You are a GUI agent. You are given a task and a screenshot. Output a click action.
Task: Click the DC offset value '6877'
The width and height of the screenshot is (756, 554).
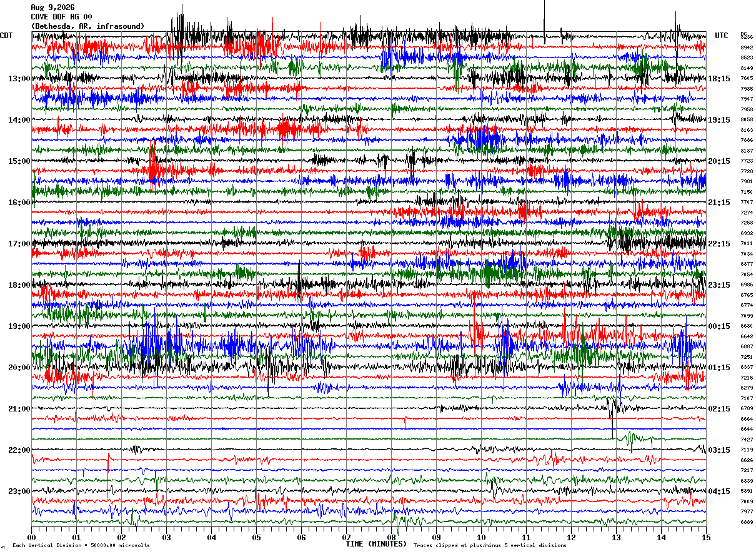[747, 264]
